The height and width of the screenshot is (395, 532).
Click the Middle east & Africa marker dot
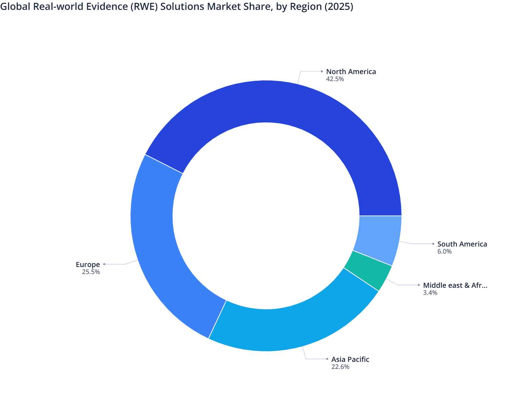click(419, 284)
